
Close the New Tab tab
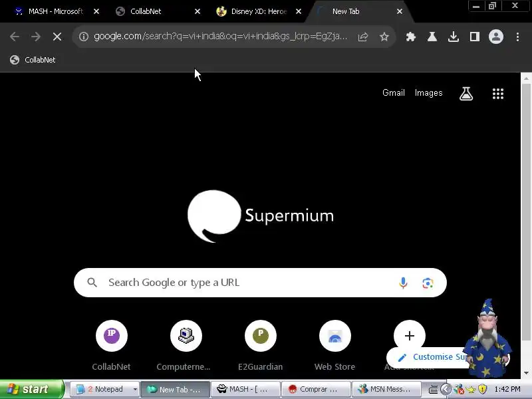point(400,11)
